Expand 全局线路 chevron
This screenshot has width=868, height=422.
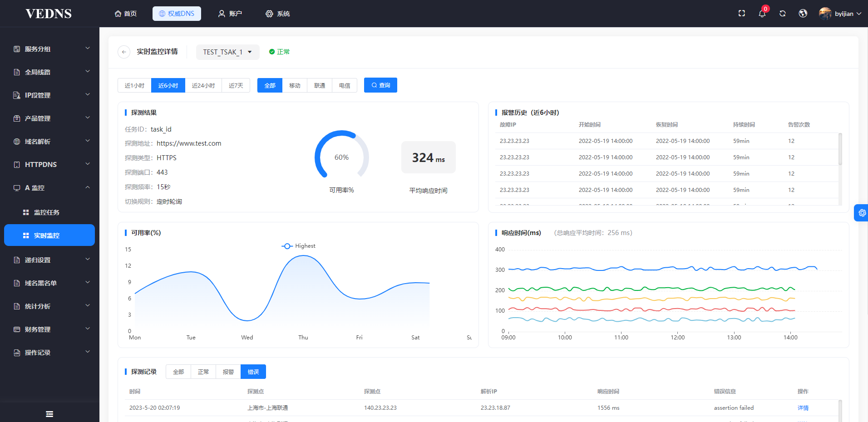click(x=88, y=71)
